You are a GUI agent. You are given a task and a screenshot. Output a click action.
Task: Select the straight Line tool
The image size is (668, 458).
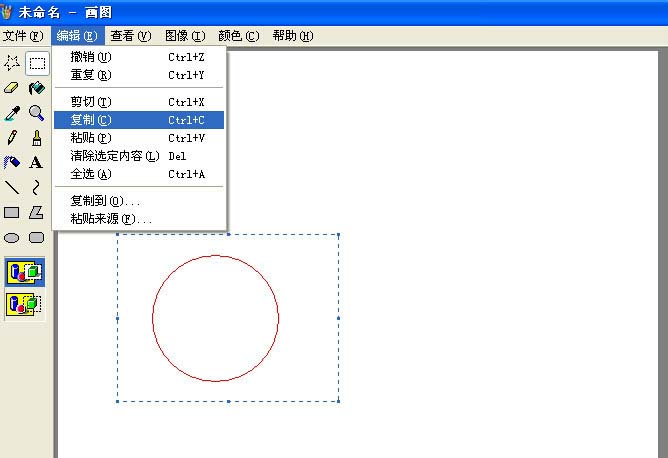point(12,187)
